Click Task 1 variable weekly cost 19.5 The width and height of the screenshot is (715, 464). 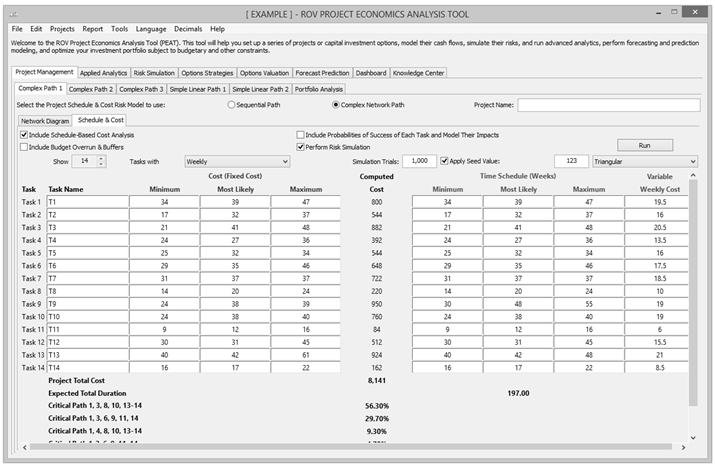pyautogui.click(x=657, y=202)
